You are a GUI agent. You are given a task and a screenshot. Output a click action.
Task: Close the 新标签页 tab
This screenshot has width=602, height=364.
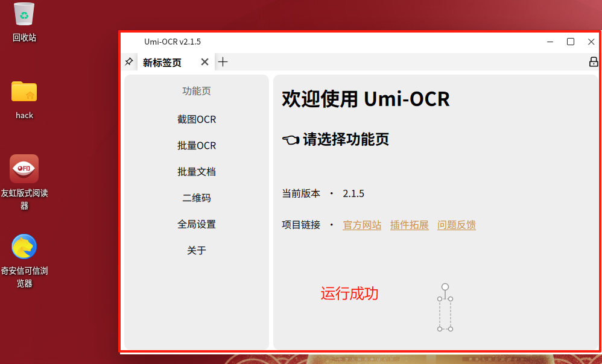pos(204,61)
